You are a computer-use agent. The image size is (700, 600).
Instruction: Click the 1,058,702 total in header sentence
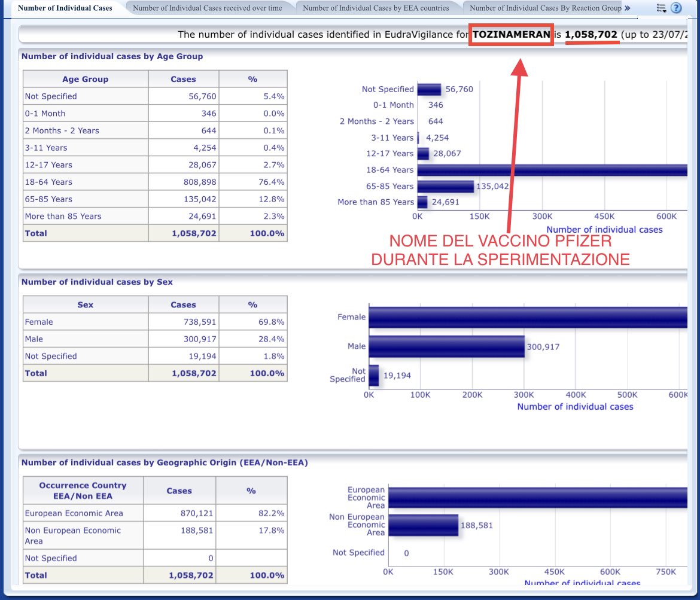coord(591,34)
